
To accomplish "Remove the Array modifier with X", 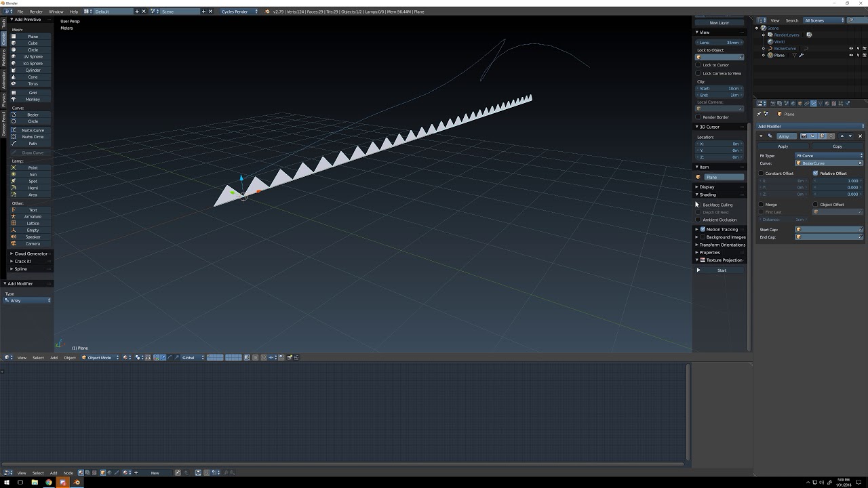I will click(860, 136).
